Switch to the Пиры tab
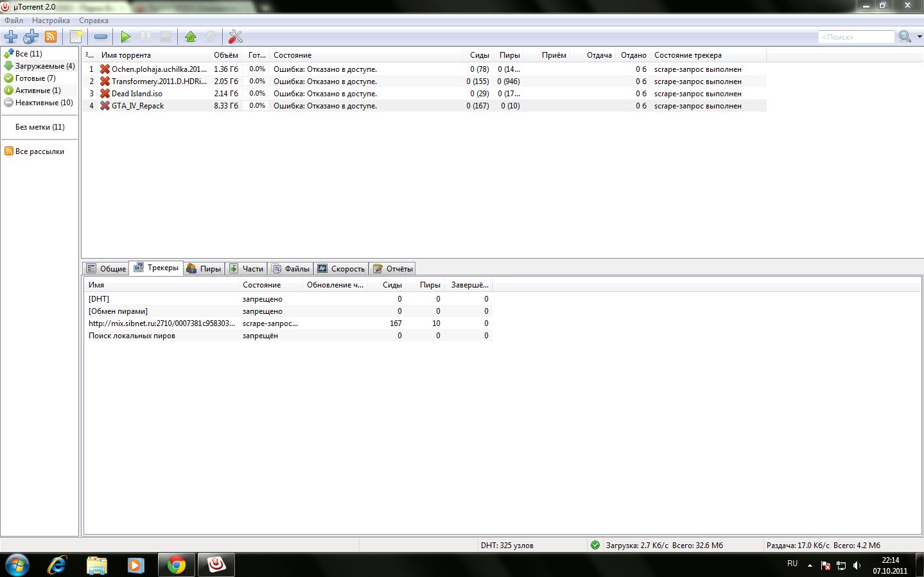 [x=204, y=268]
